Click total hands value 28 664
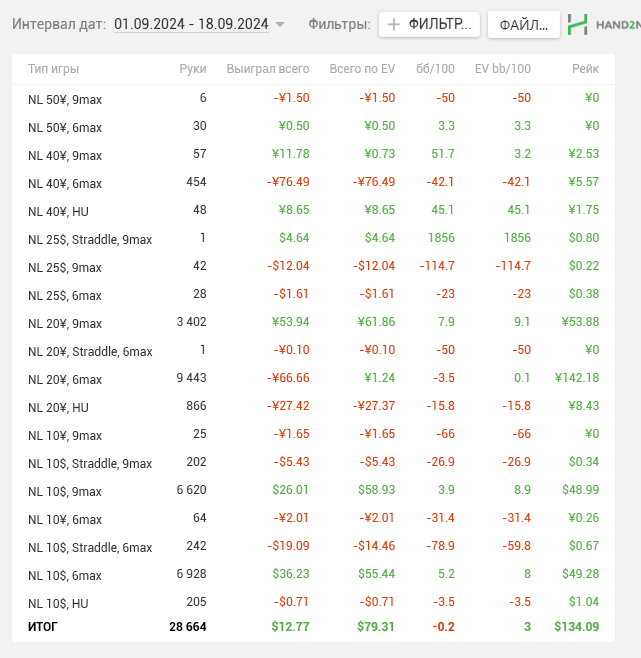 (188, 627)
